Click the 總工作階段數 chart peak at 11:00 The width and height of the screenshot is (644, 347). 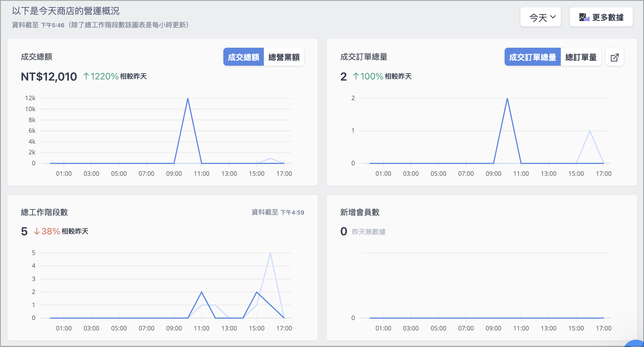(x=201, y=292)
